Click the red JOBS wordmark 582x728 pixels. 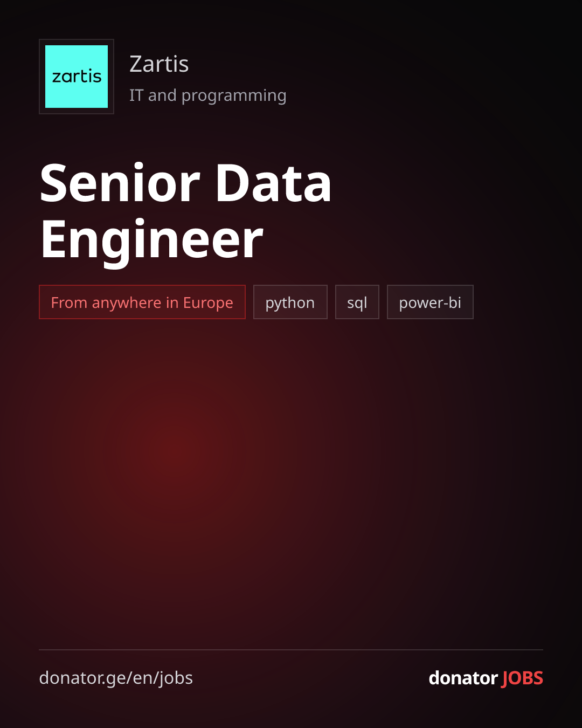[x=523, y=678]
